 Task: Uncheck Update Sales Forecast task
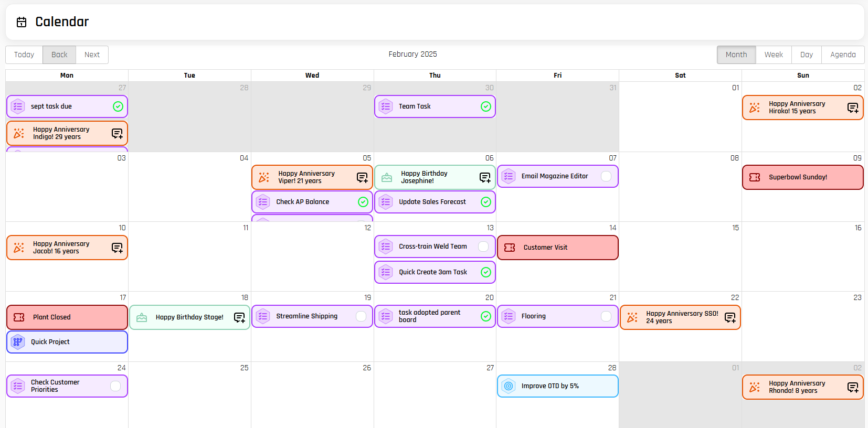pyautogui.click(x=486, y=202)
